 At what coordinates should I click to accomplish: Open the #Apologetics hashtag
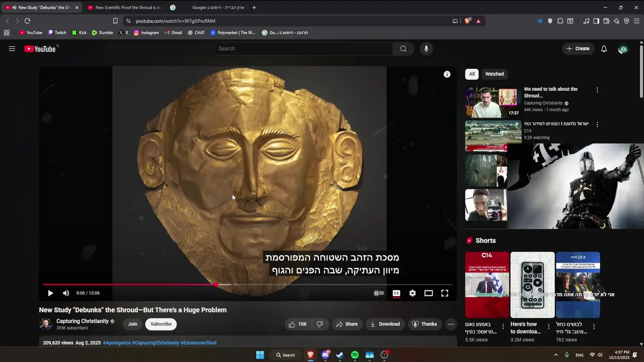click(117, 343)
